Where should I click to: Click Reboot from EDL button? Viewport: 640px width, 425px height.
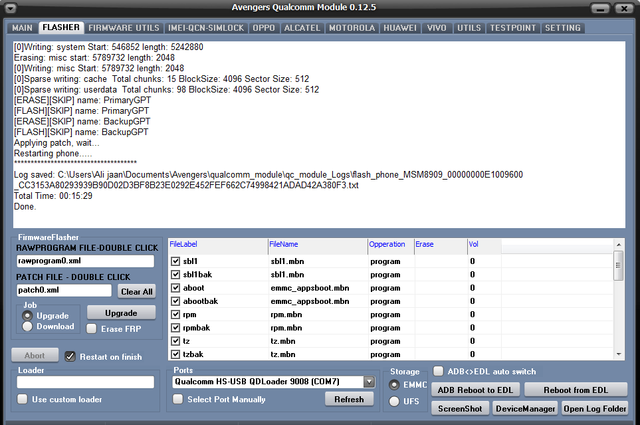(x=576, y=390)
